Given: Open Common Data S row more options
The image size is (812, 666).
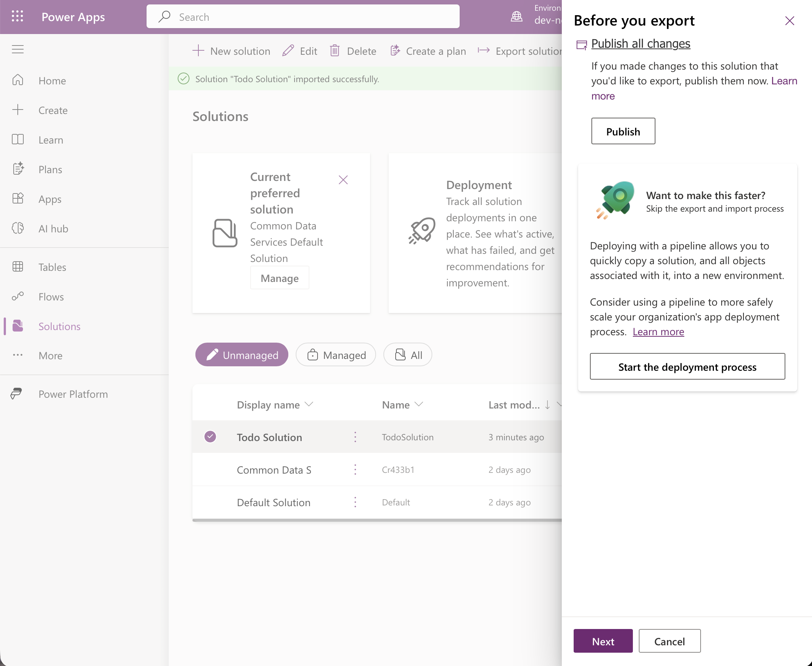Looking at the screenshot, I should point(355,470).
